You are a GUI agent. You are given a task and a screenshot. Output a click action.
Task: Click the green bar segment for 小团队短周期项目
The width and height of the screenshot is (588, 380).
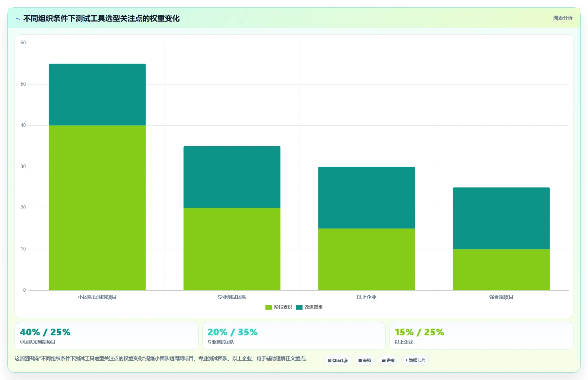pos(97,208)
